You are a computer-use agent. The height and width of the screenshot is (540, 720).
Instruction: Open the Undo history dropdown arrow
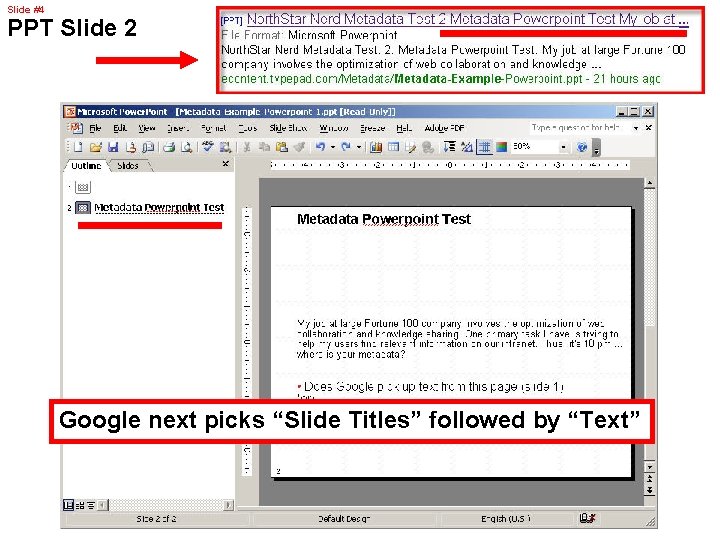[x=332, y=147]
